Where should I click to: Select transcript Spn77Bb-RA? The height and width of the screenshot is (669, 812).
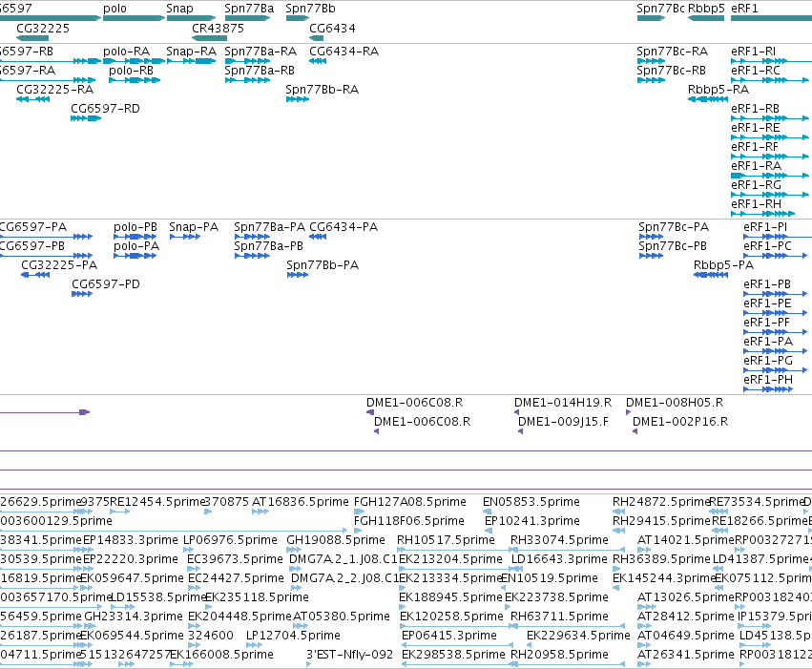click(x=323, y=90)
